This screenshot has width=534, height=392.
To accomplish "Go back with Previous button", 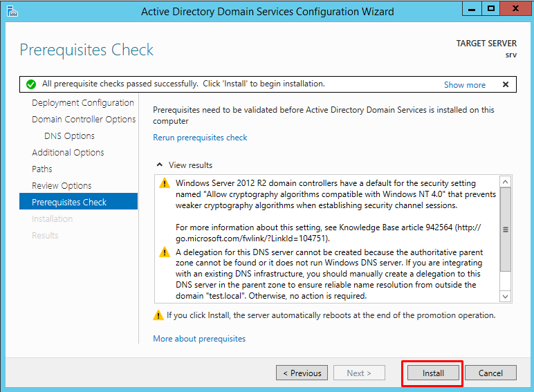I will click(x=302, y=373).
